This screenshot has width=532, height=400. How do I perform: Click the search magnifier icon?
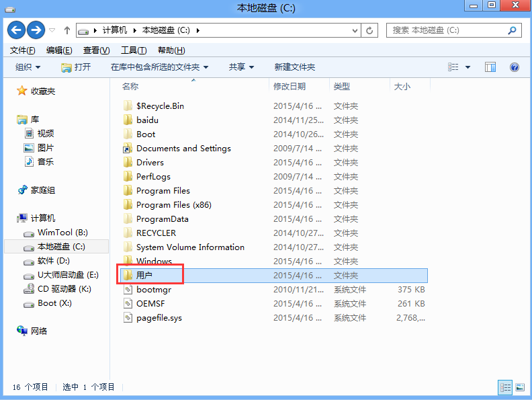(x=513, y=30)
